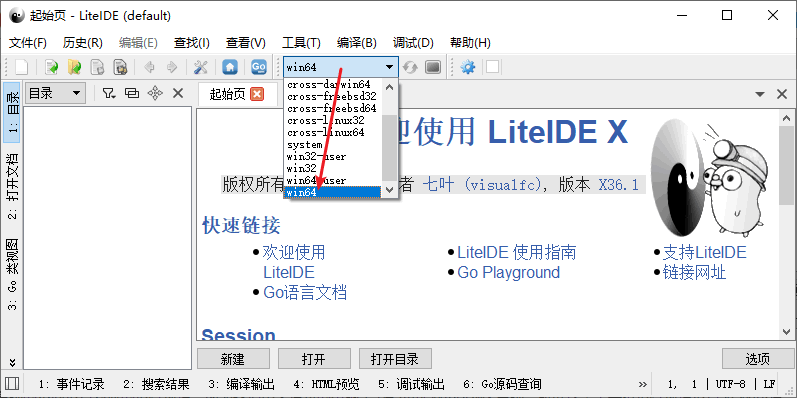Click the 打开目录 button
Image resolution: width=797 pixels, height=398 pixels.
(x=395, y=359)
